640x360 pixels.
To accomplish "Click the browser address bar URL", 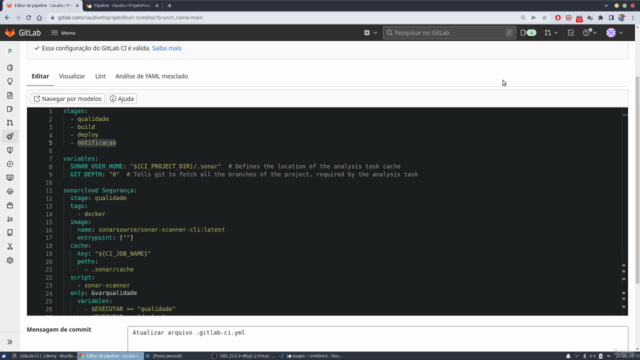I will pyautogui.click(x=130, y=18).
